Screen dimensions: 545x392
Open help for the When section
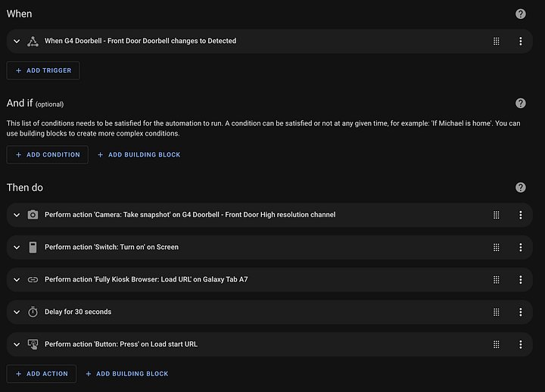coord(520,14)
